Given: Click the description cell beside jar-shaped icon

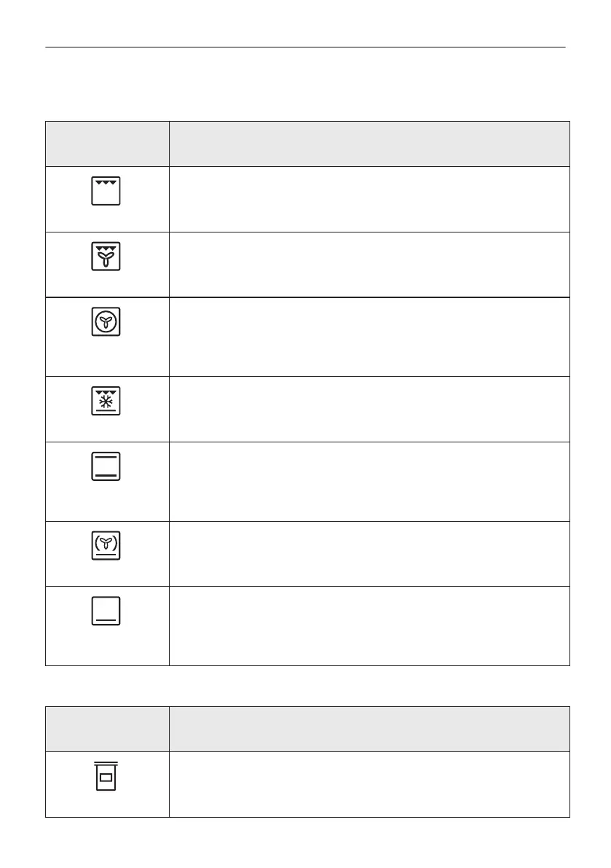Looking at the screenshot, I should tap(369, 784).
